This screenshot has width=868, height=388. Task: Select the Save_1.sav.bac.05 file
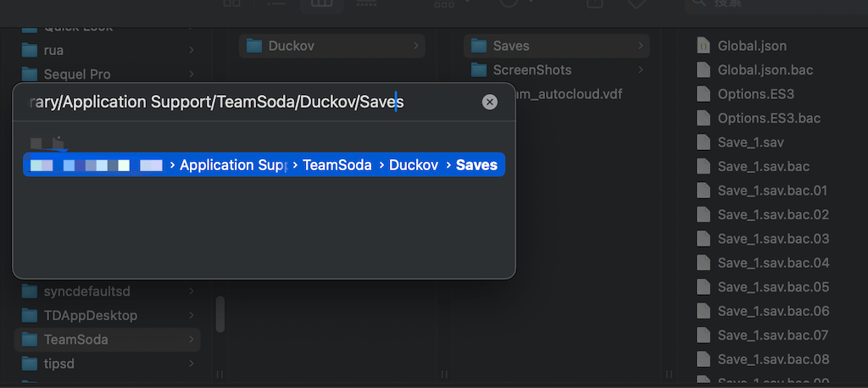(772, 287)
